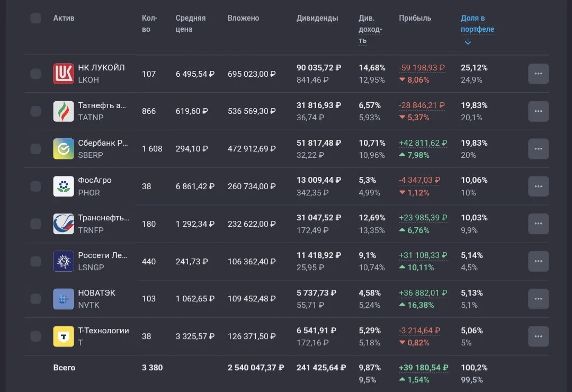Open the Татнефть asset name
Screen dimensions: 572x392
tap(102, 105)
